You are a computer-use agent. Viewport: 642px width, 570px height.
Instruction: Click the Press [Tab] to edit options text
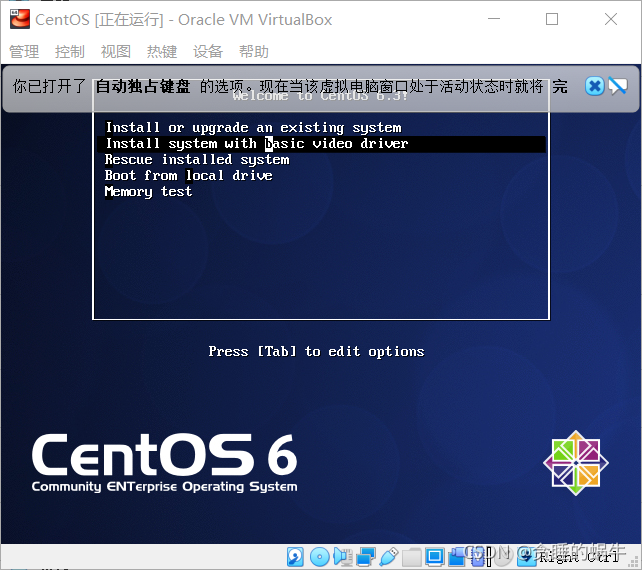point(316,351)
